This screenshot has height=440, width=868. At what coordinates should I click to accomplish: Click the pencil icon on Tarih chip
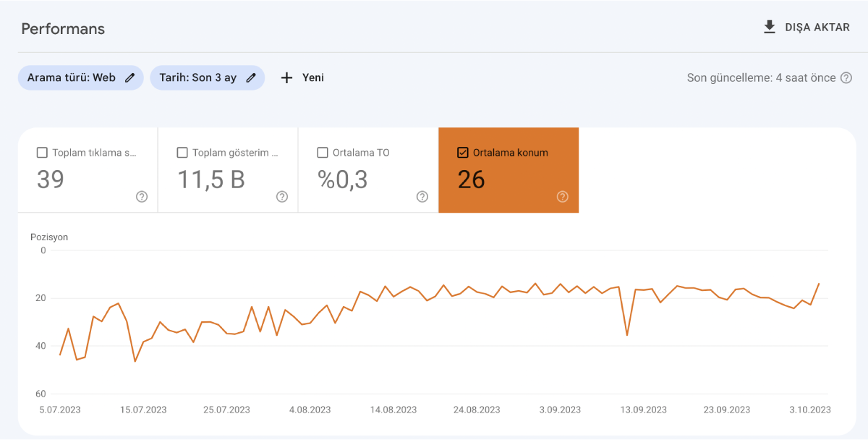click(x=251, y=77)
